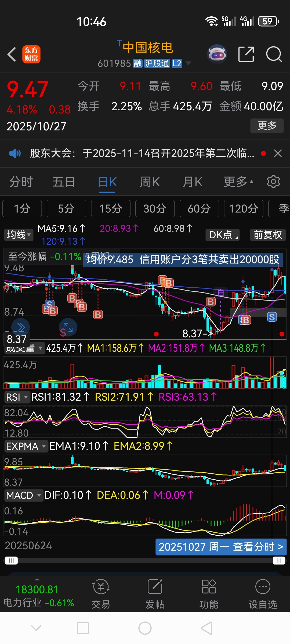Screen dimensions: 290x644
Task: Open the stock switcher dropdown triangle
Action: coord(188,63)
